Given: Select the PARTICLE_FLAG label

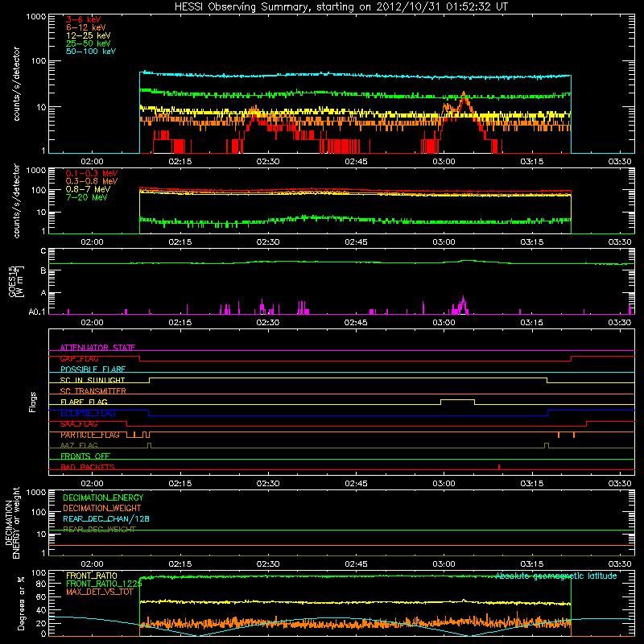Looking at the screenshot, I should [x=90, y=435].
